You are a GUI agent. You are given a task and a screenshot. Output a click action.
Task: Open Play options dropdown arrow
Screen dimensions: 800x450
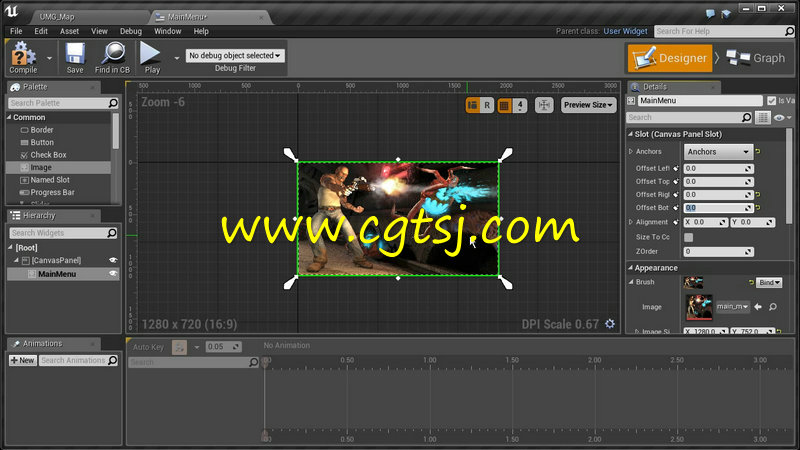click(177, 58)
